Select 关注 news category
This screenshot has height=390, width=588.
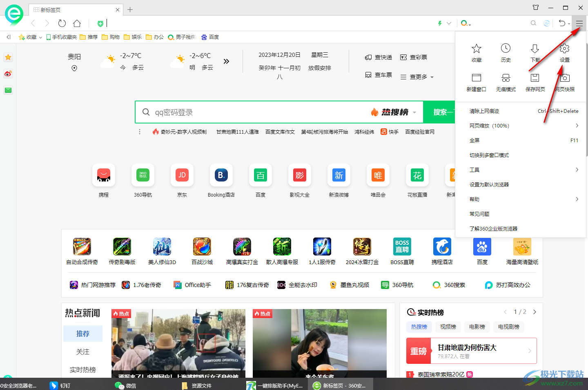(x=83, y=352)
